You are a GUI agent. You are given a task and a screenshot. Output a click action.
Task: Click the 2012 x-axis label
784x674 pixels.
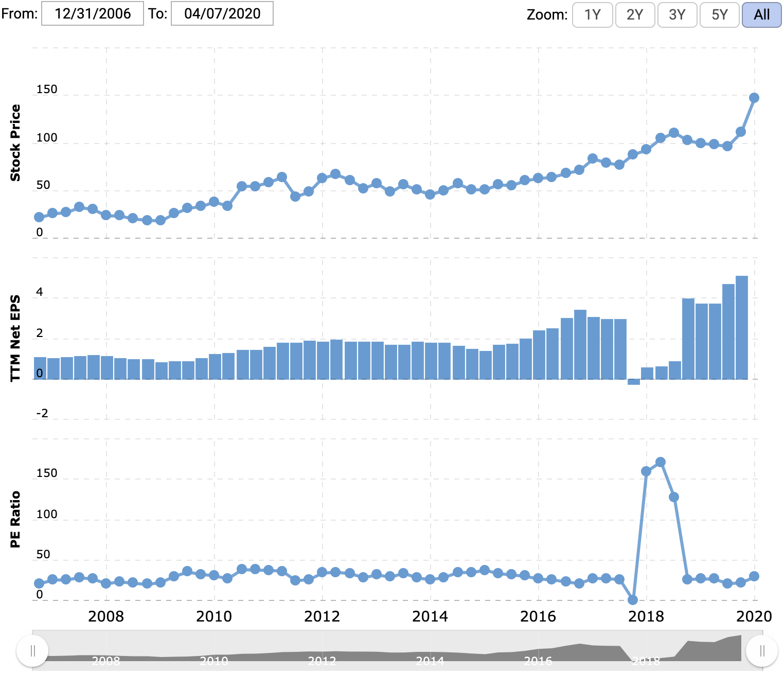point(322,616)
